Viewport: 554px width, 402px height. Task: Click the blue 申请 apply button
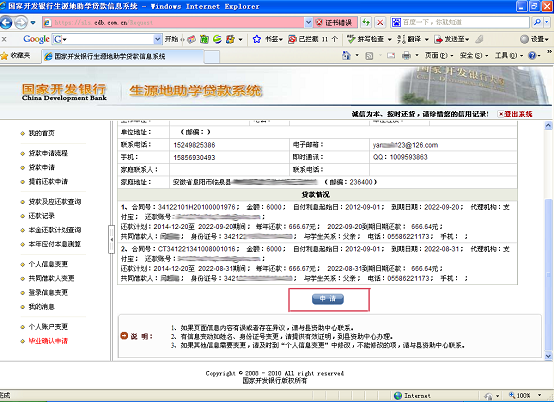coord(328,299)
